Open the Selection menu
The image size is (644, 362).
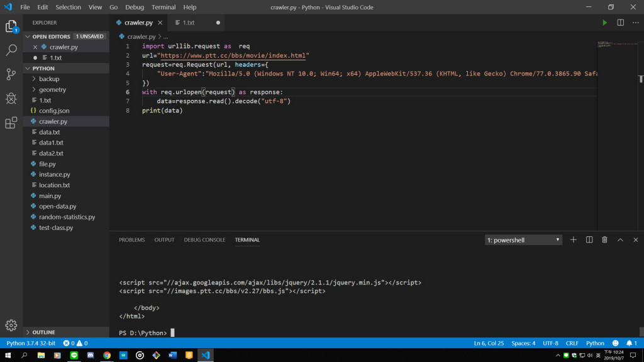[68, 8]
